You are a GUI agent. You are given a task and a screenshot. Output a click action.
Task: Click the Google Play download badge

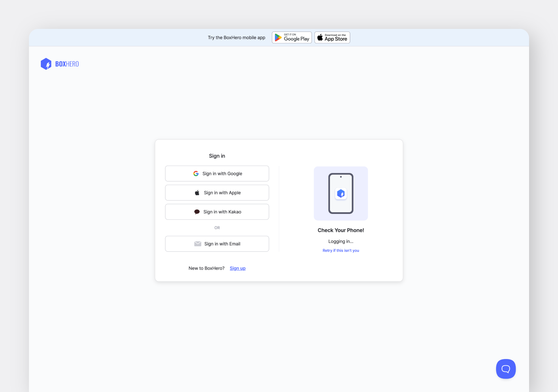click(292, 38)
